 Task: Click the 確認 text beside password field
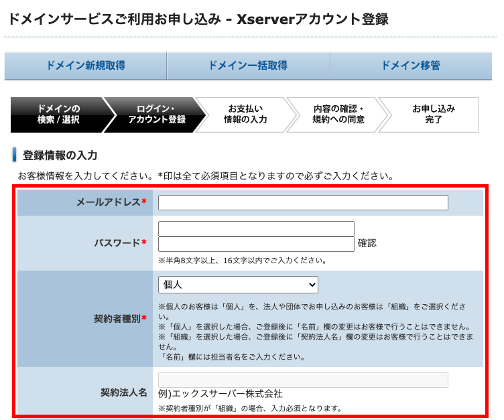[x=367, y=244]
